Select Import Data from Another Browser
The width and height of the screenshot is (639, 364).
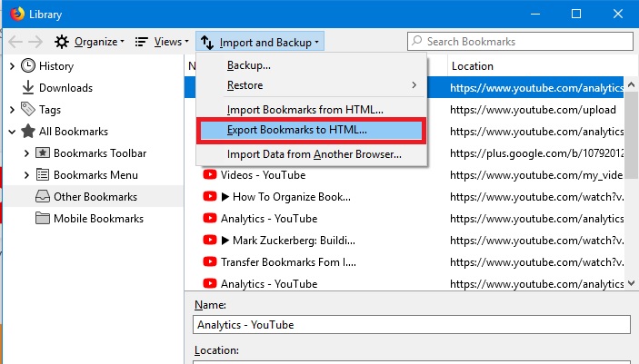[314, 154]
